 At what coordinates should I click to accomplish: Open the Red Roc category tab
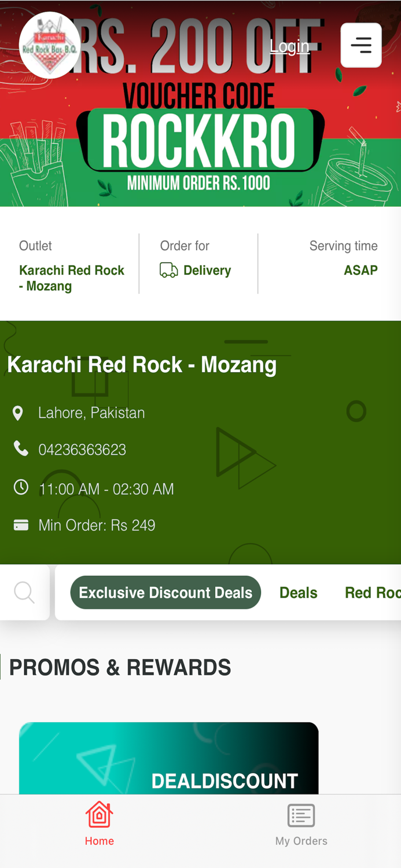coord(373,592)
